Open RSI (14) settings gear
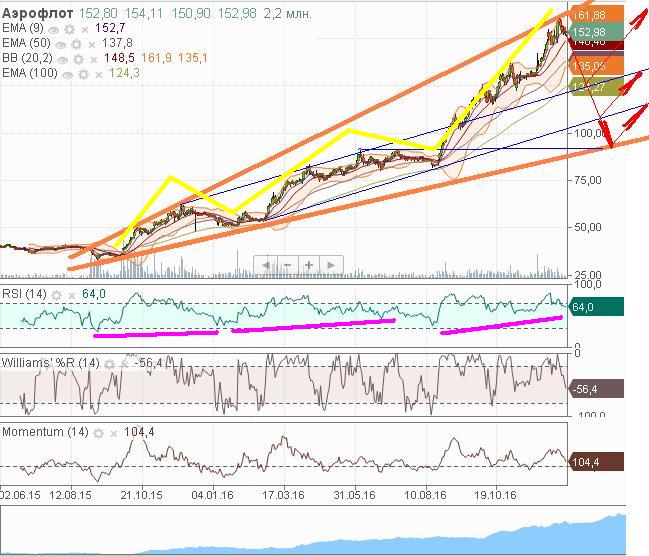This screenshot has width=649, height=556. coord(56,295)
